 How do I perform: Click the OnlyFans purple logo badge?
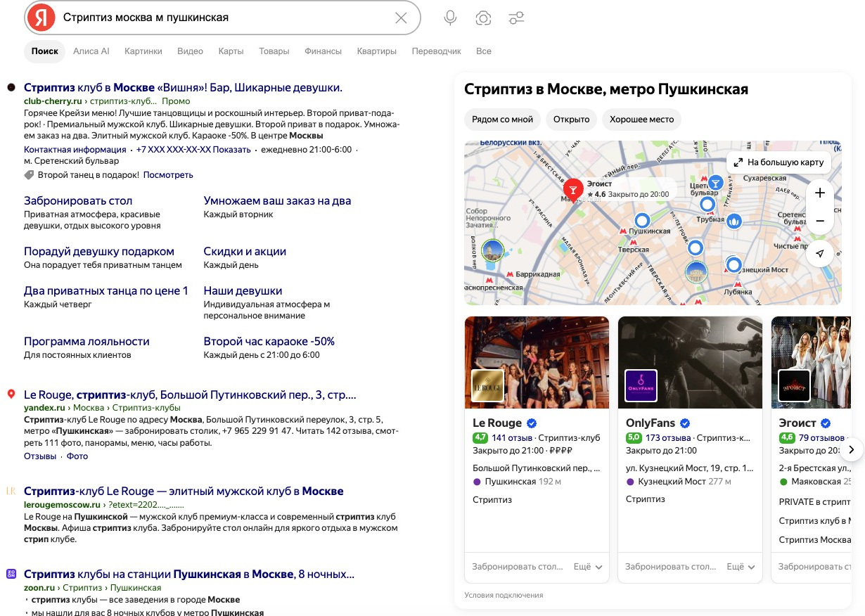click(641, 385)
